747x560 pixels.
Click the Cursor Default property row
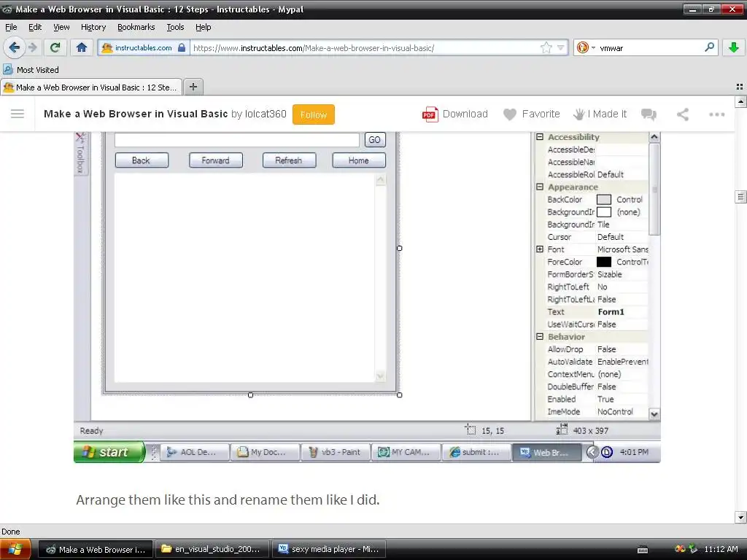597,237
